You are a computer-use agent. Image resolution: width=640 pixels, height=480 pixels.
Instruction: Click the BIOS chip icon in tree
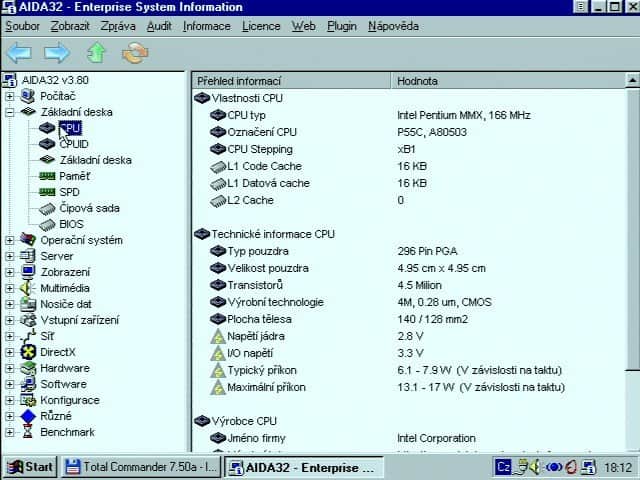(47, 224)
